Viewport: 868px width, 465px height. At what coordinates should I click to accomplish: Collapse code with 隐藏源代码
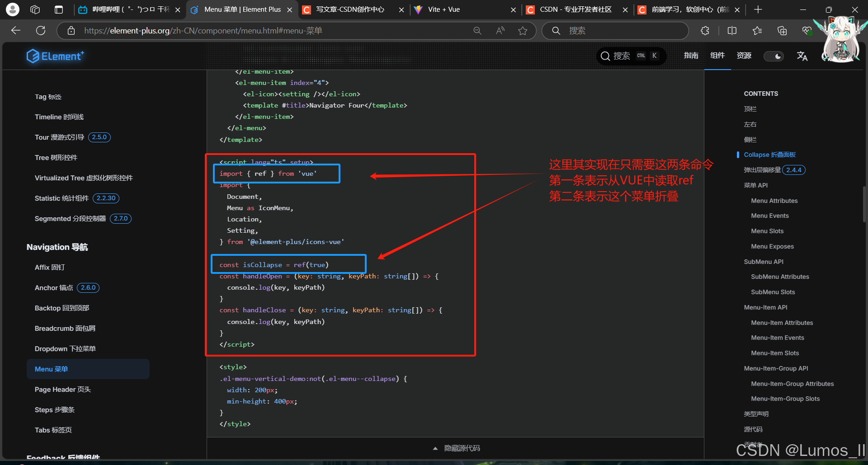[456, 448]
